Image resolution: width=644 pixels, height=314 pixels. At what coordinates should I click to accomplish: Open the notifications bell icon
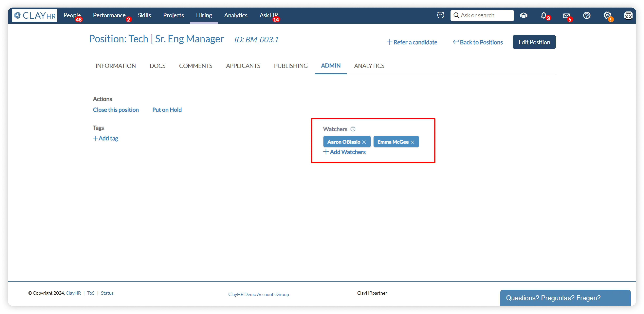click(x=543, y=16)
